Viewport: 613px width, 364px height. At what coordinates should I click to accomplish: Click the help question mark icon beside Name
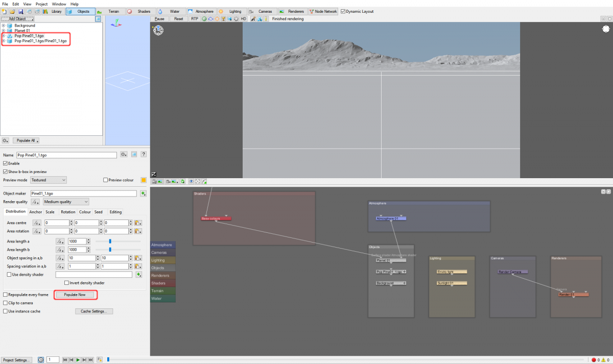tap(144, 154)
